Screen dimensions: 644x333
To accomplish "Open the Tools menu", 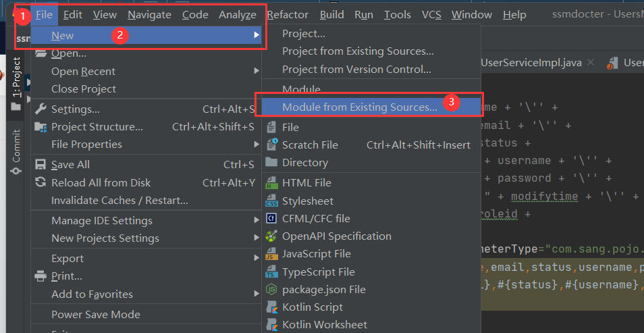I will coord(398,15).
